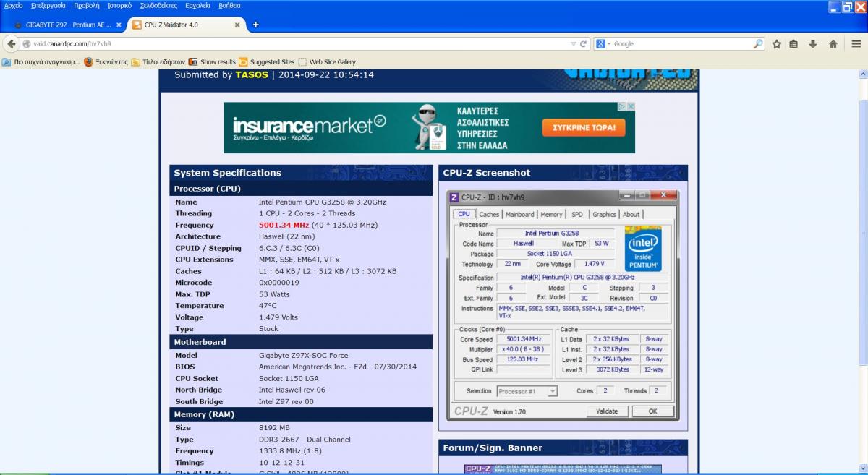The height and width of the screenshot is (475, 868).
Task: Click the CPU-Z Z logo icon
Action: 454,197
